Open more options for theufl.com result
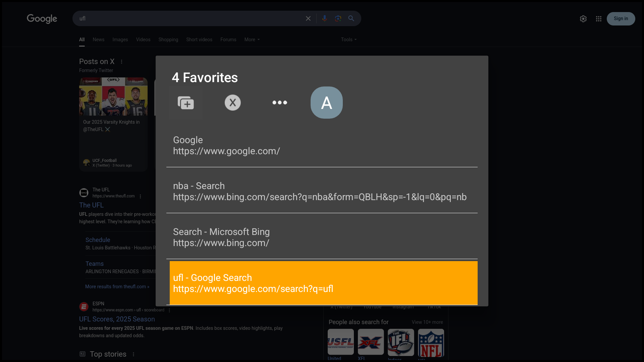 tap(141, 196)
